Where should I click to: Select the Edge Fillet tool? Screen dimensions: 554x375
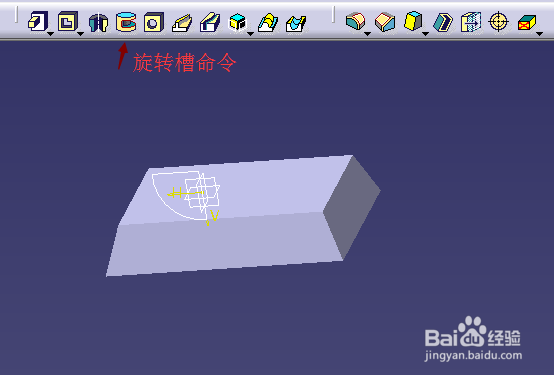click(355, 21)
